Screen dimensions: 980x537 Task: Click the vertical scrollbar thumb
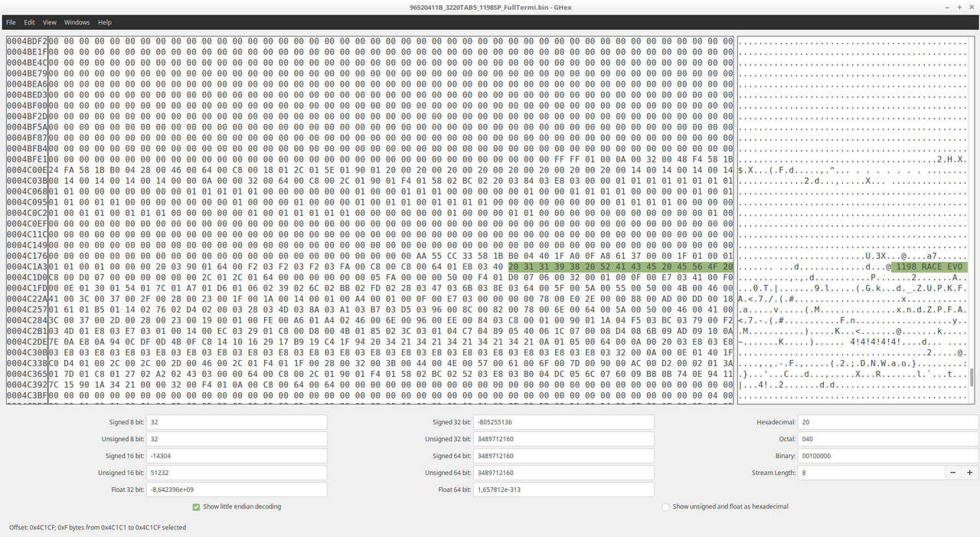(973, 378)
